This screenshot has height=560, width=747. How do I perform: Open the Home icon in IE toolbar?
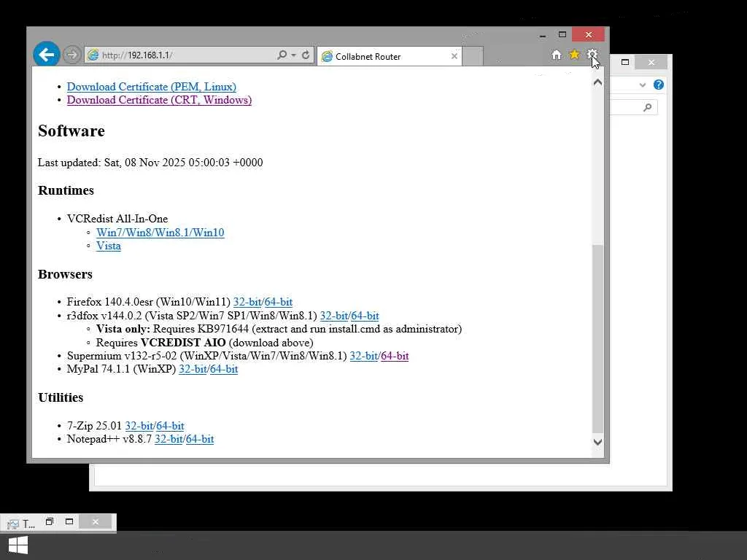coord(557,55)
